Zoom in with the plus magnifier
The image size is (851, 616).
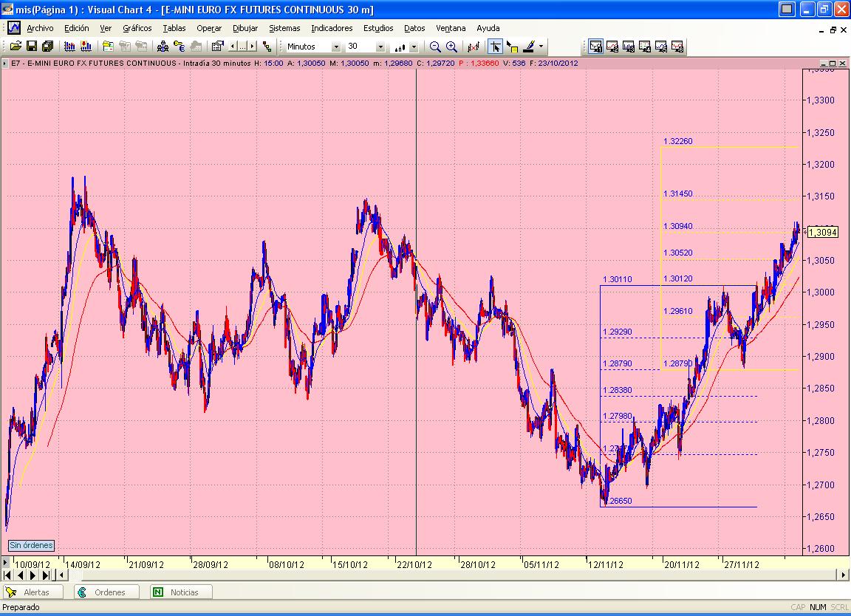(x=451, y=47)
